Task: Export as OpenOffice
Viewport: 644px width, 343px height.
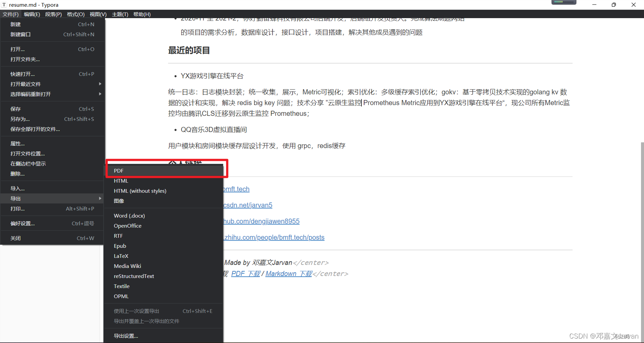Action: coord(164,226)
